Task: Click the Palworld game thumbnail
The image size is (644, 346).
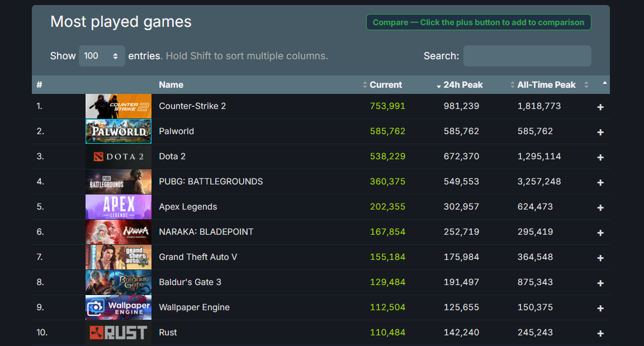Action: [x=118, y=131]
